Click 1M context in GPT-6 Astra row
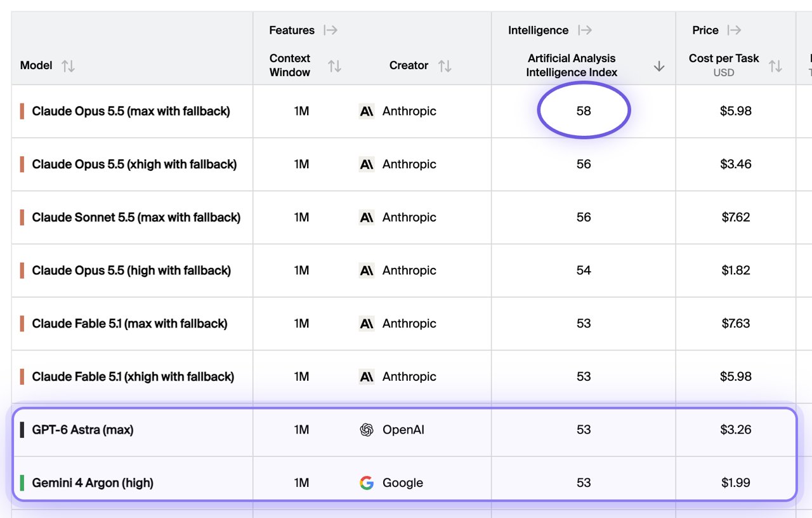The height and width of the screenshot is (518, 812). click(x=301, y=430)
